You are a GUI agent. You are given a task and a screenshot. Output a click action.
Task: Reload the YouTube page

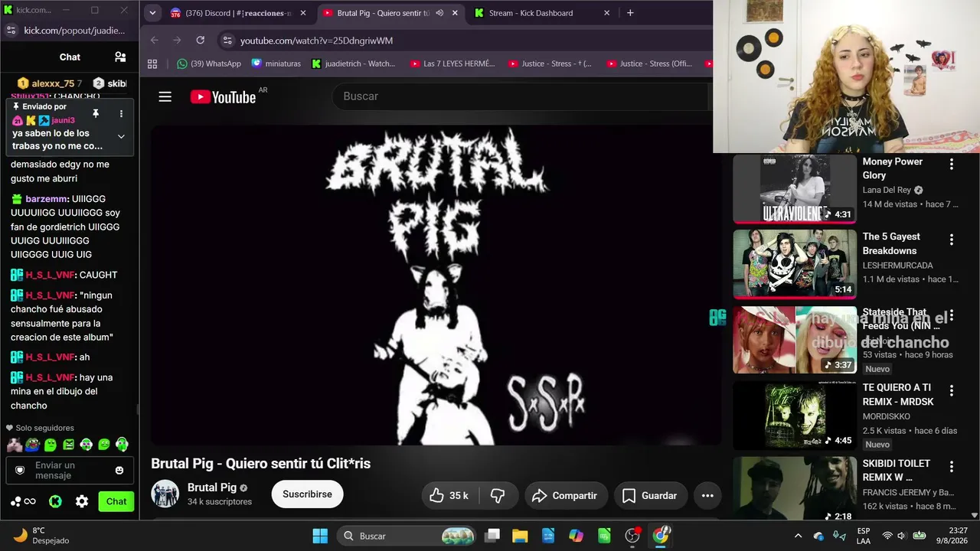(201, 41)
